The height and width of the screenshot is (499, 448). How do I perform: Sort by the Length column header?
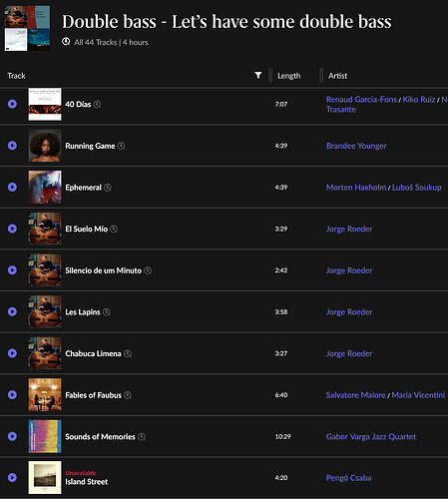[x=288, y=76]
